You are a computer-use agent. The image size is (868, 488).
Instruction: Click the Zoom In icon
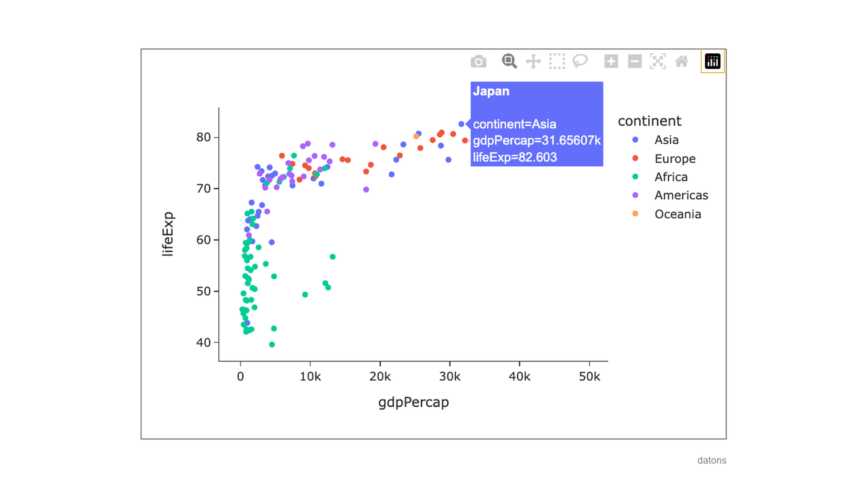pos(611,61)
